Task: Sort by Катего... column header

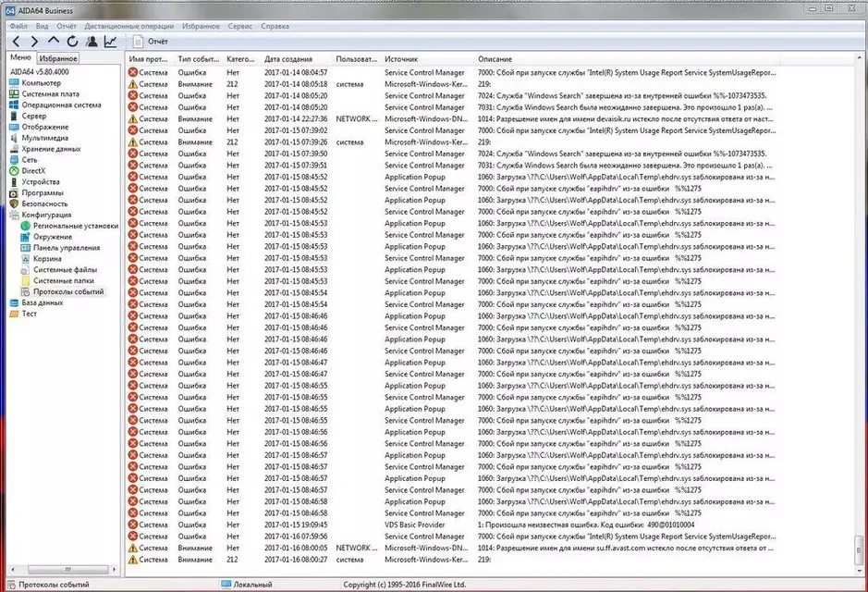Action: [x=241, y=59]
